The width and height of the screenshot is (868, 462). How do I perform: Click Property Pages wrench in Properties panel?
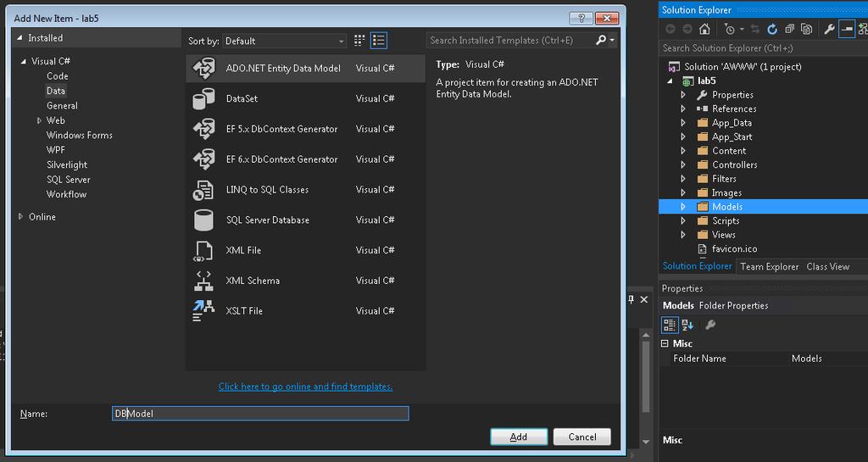tap(710, 325)
